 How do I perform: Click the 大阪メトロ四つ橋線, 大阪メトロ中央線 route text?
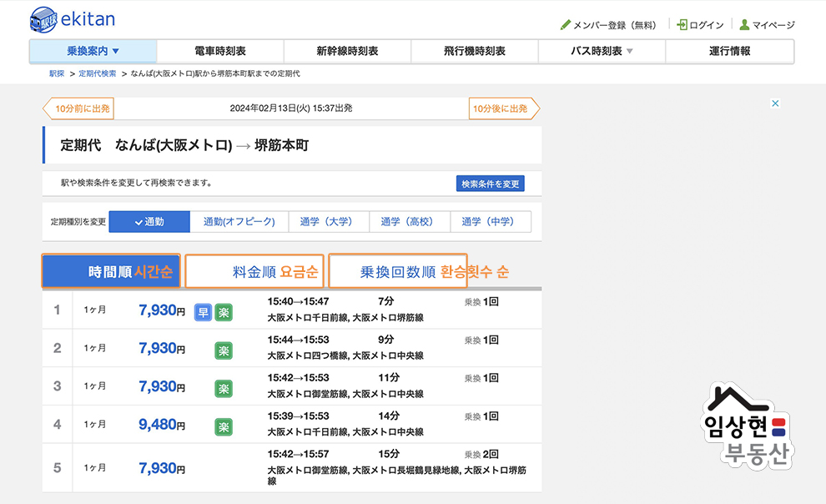(345, 356)
